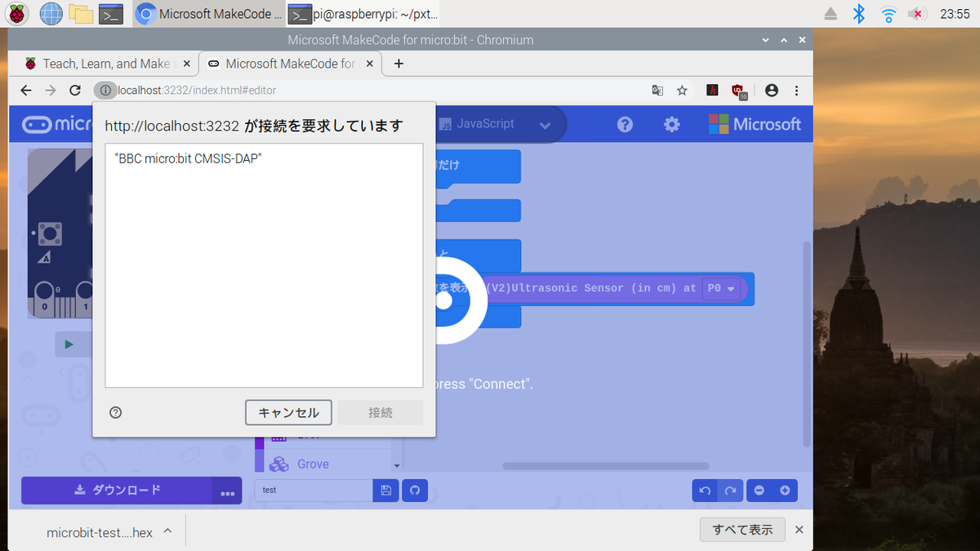Open the muted volume control in tray
Screen dimensions: 980x551
tap(918, 13)
